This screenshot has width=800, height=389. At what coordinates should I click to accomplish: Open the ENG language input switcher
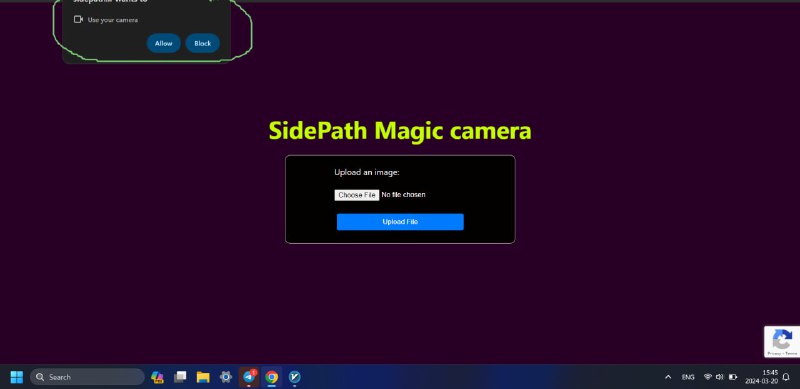(x=688, y=377)
